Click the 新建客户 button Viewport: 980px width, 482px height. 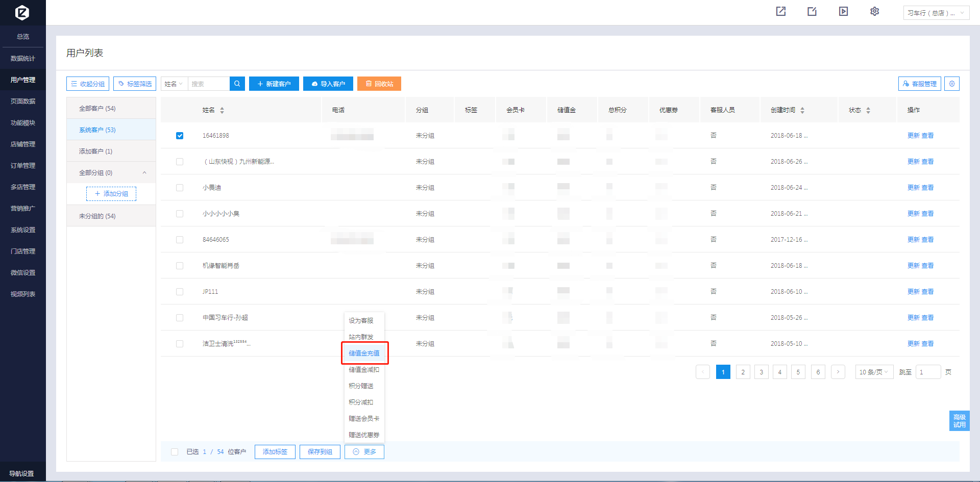(x=274, y=84)
